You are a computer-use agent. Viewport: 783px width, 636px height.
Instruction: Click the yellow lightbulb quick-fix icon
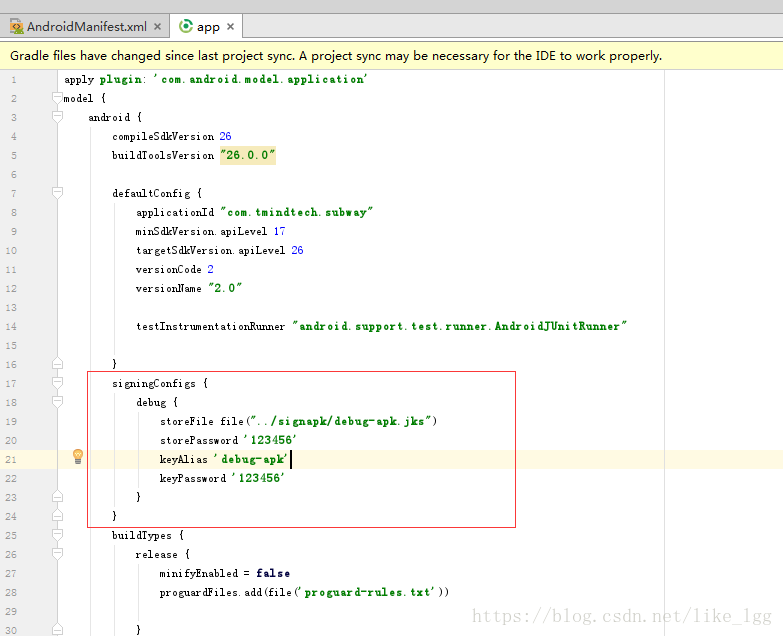tap(78, 456)
